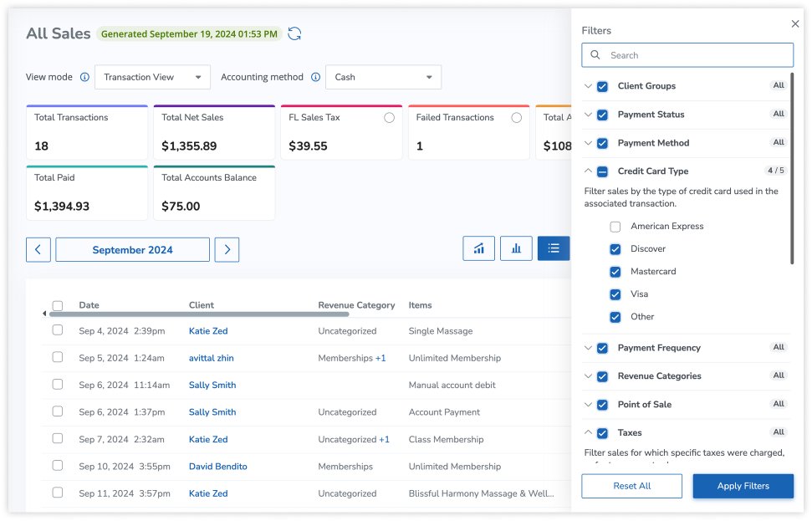Open the avittal zhin client link
The image size is (812, 521).
pos(212,358)
